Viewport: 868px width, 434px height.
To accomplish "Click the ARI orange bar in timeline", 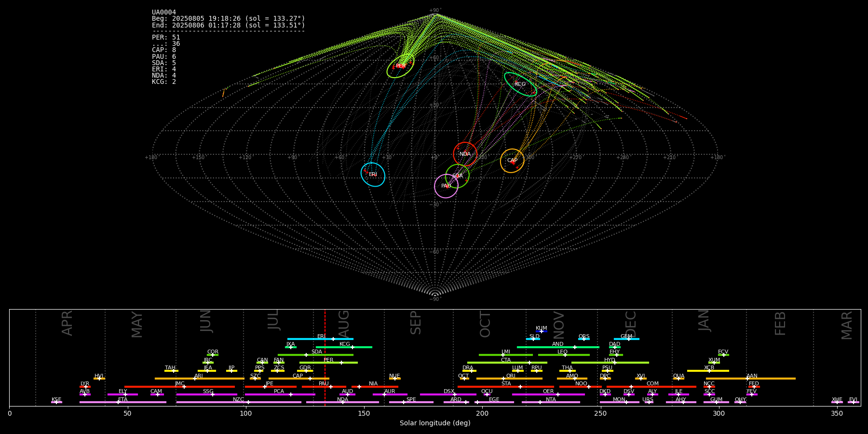I will 199,379.
